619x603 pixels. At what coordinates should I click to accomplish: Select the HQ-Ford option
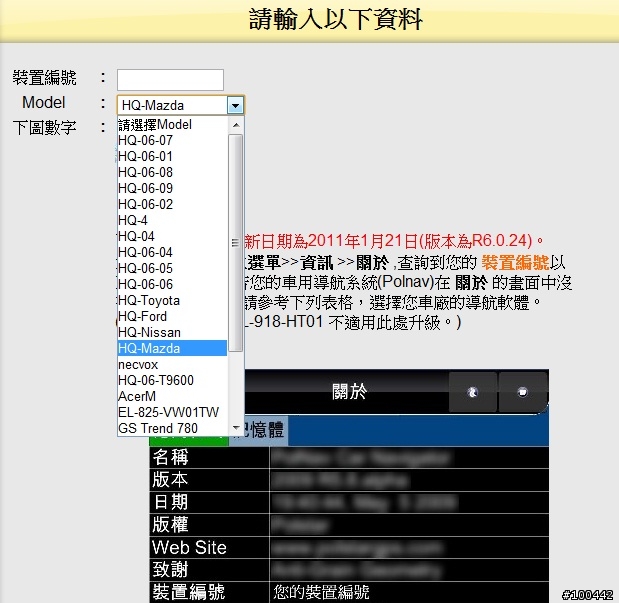pos(172,316)
